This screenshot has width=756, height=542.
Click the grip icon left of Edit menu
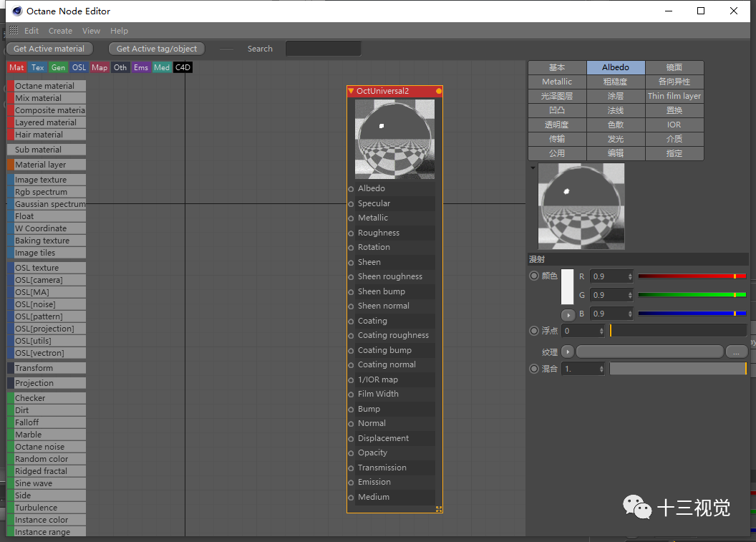coord(14,30)
